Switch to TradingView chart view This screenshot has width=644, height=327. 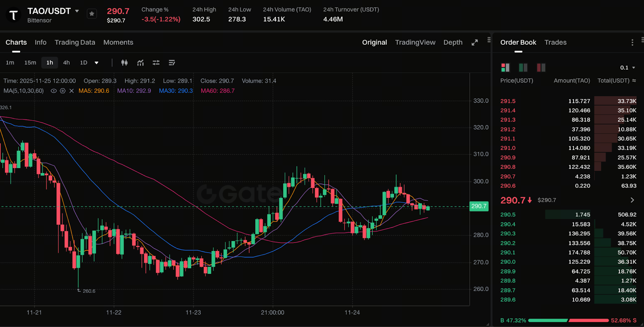pos(415,42)
